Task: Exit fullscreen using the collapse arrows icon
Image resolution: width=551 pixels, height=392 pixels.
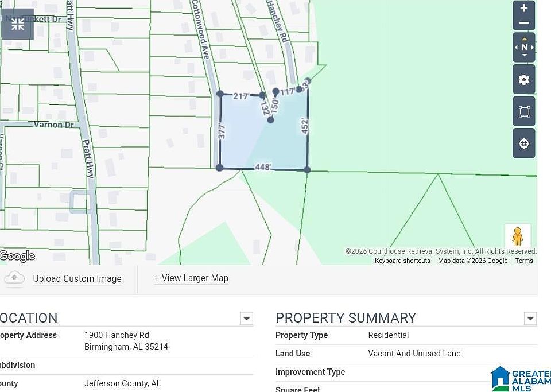Action: point(17,24)
